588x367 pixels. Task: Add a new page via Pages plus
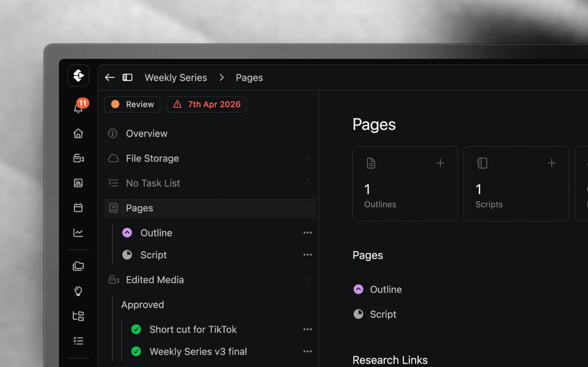(308, 208)
